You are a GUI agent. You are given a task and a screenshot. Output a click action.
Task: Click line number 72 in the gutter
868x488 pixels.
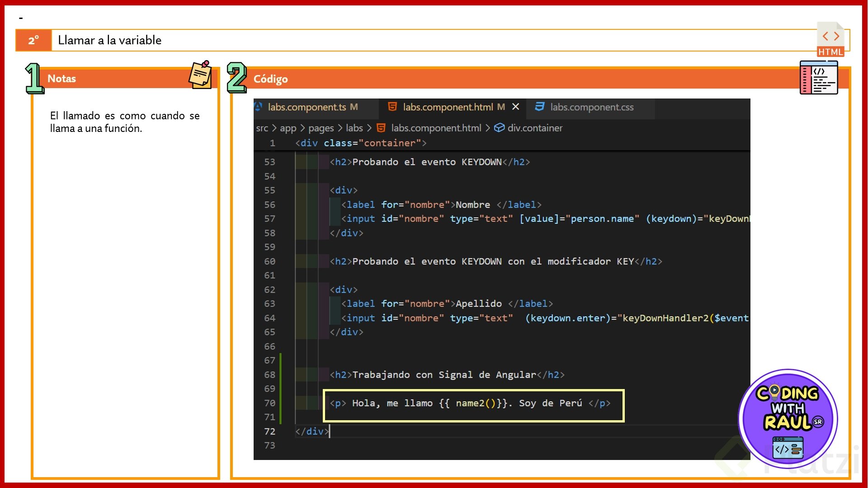[x=269, y=432]
